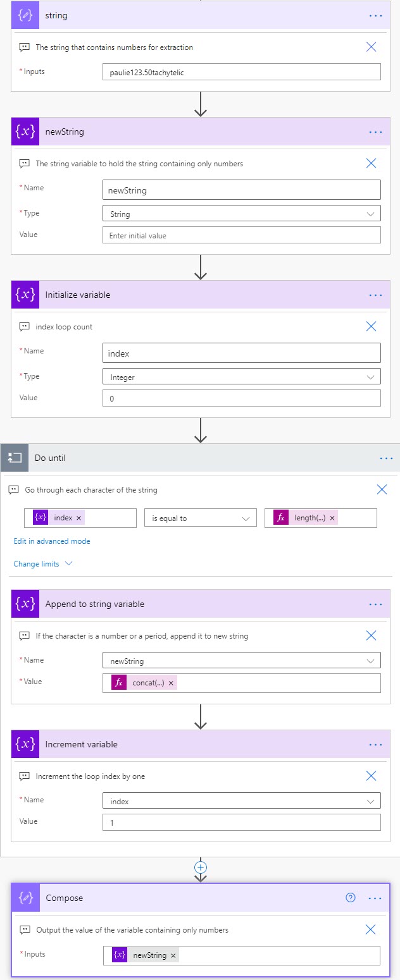Viewport: 400px width, 980px height.
Task: Open ellipsis menu on Append to string variable
Action: tap(375, 604)
